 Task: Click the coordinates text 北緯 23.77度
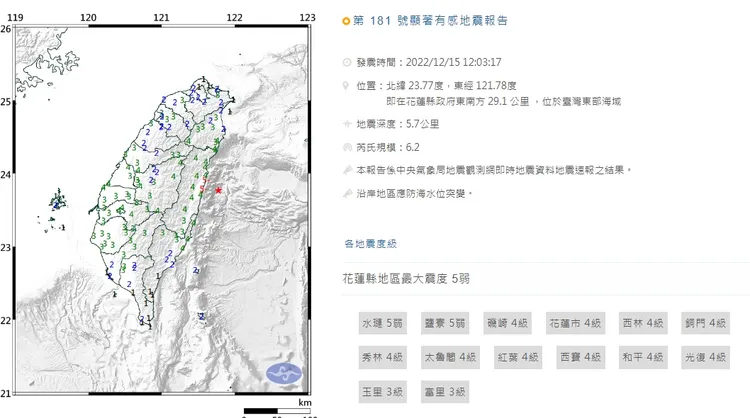(415, 86)
